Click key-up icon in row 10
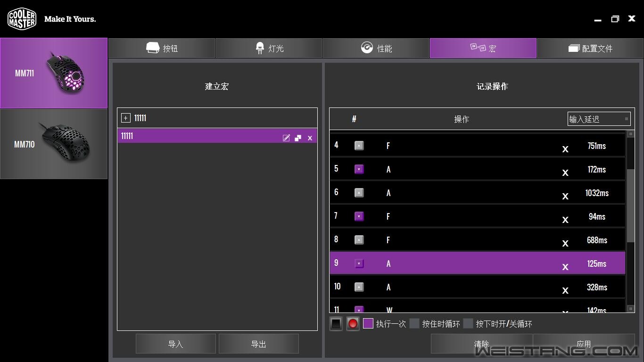 coord(359,287)
